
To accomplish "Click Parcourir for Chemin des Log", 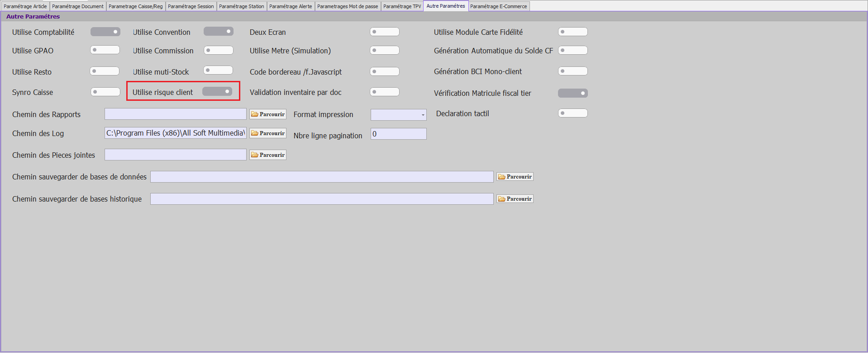I will (x=268, y=133).
